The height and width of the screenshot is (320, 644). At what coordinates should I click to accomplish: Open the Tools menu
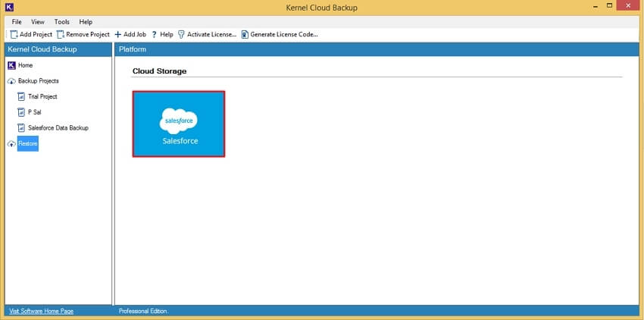pyautogui.click(x=62, y=22)
